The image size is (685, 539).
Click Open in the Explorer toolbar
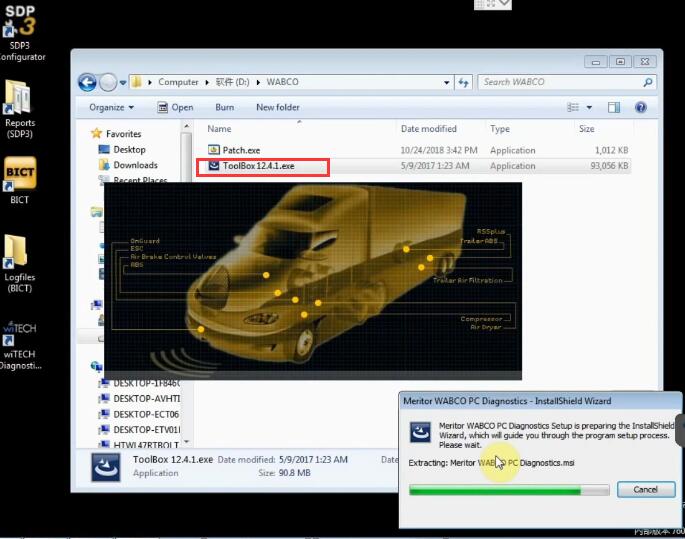click(x=176, y=107)
